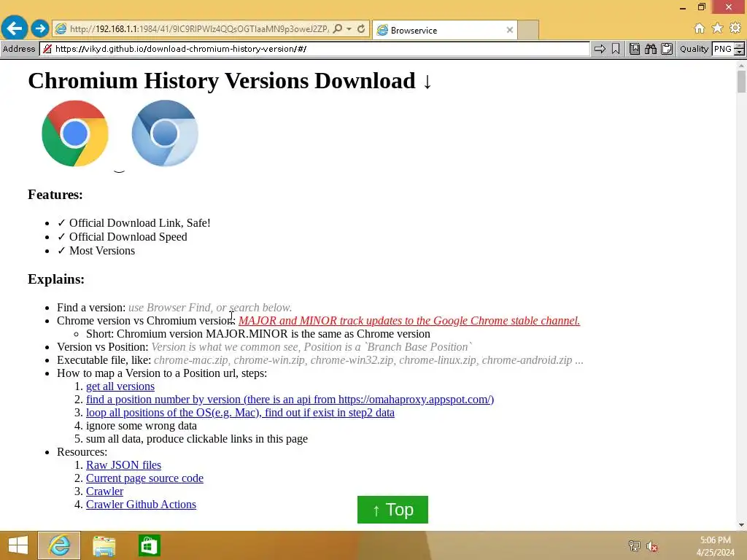The height and width of the screenshot is (560, 747).
Task: Open the Raw JSON files link
Action: pyautogui.click(x=123, y=464)
